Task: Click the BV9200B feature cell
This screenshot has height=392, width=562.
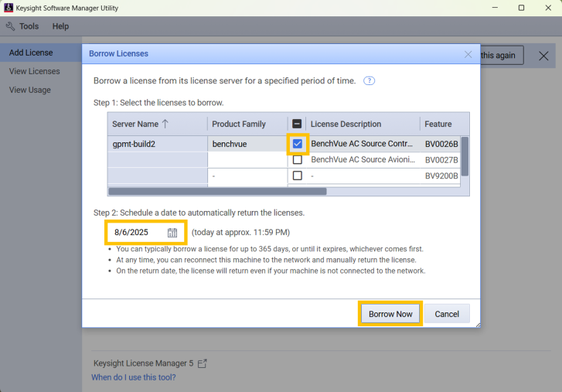Action: click(441, 176)
